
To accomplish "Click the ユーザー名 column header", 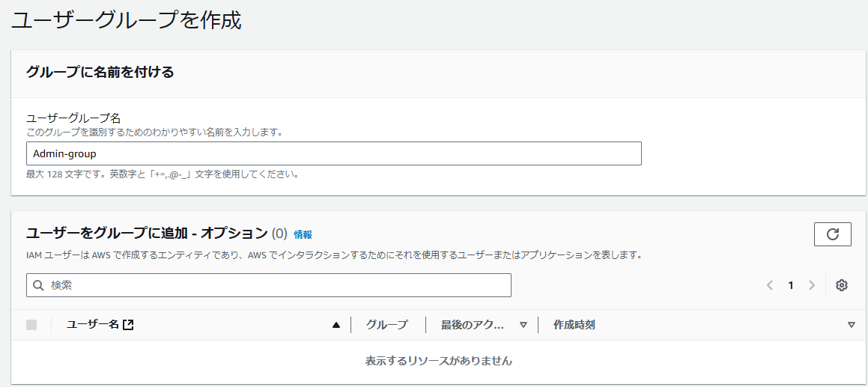I will [92, 325].
